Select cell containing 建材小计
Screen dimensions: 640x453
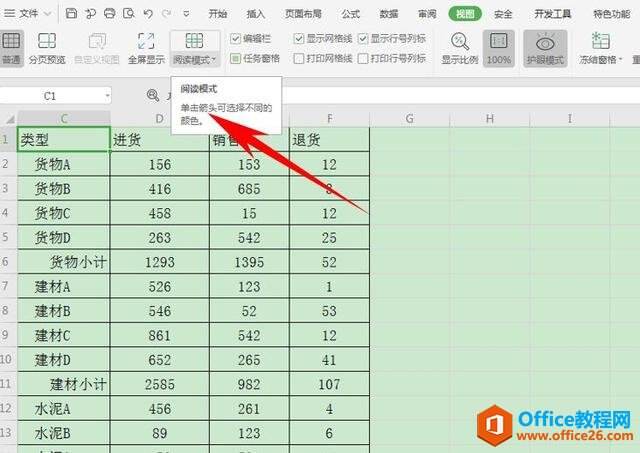[x=64, y=384]
